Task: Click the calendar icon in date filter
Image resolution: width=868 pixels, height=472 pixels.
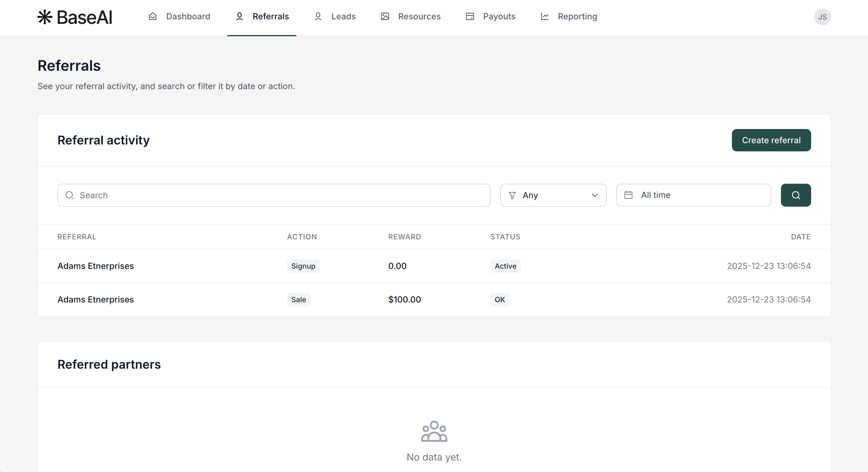Action: coord(628,195)
